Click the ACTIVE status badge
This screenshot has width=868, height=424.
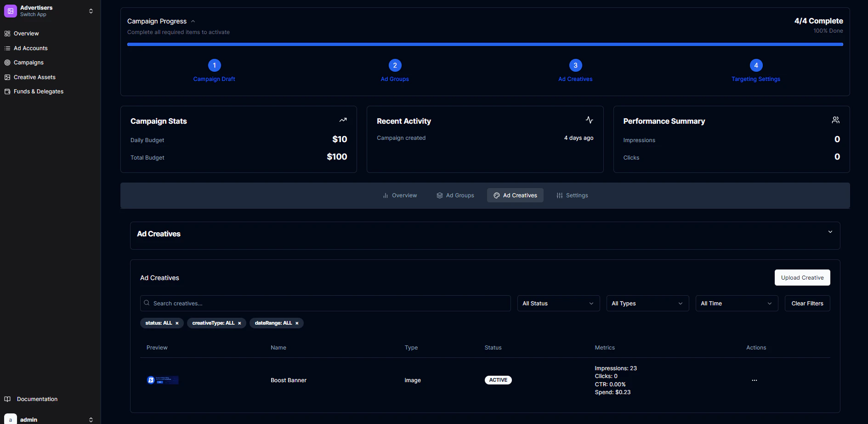tap(498, 380)
